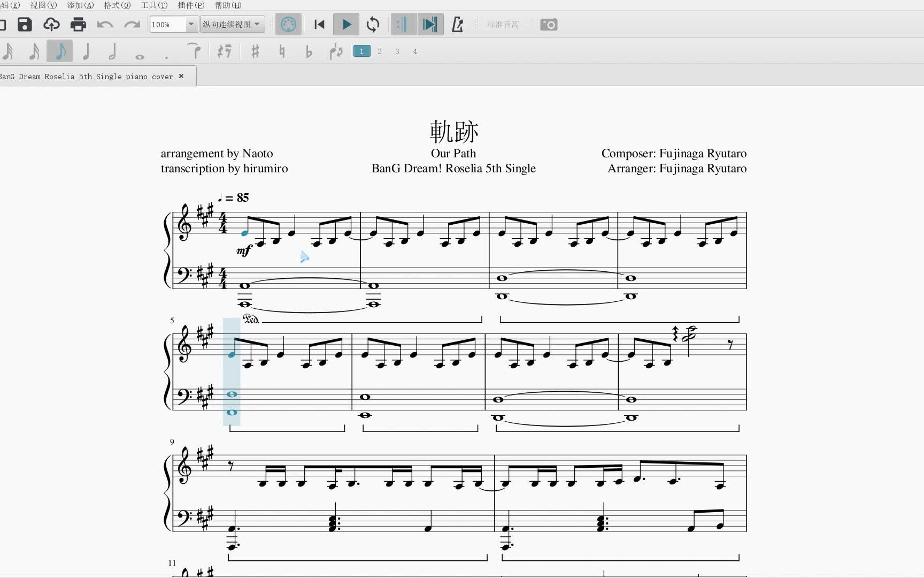Open the 添加(A) menu

[80, 5]
